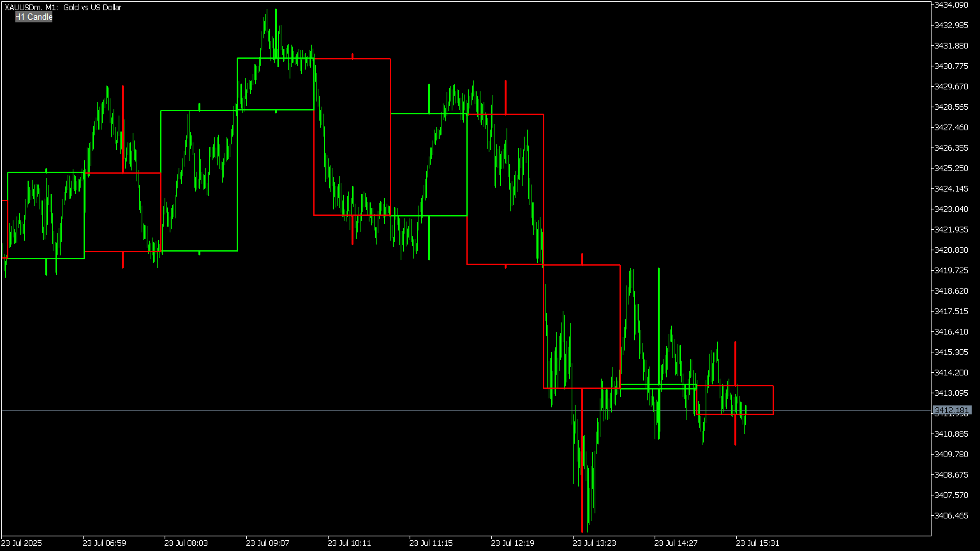Click the 23 Jul 15:31 time label

[757, 543]
